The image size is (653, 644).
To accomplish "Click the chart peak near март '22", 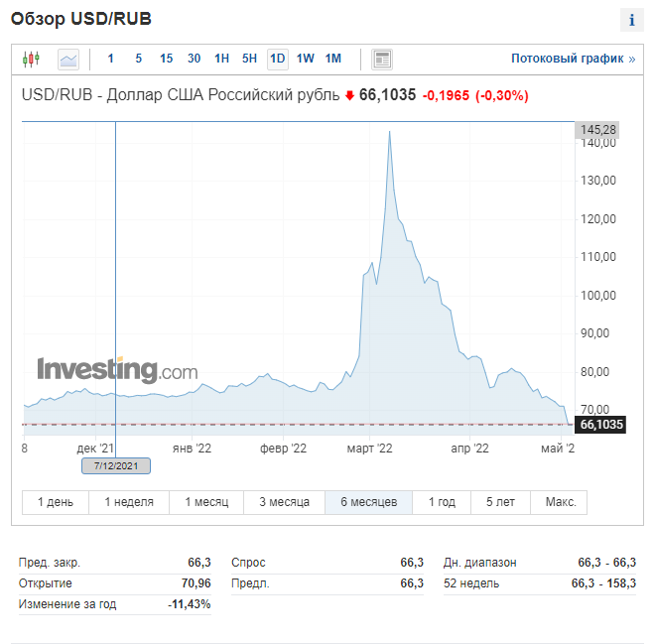I will point(389,132).
